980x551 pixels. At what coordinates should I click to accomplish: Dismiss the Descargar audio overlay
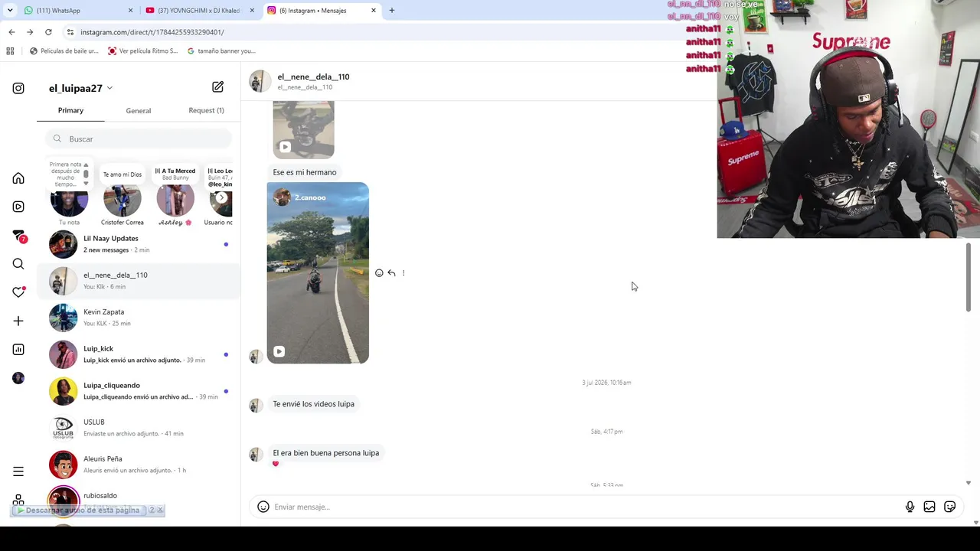click(160, 510)
